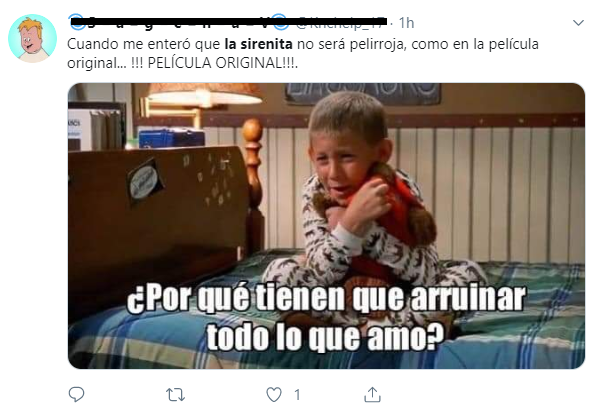Open the crying boy meme image
Image resolution: width=591 pixels, height=413 pixels.
(326, 226)
